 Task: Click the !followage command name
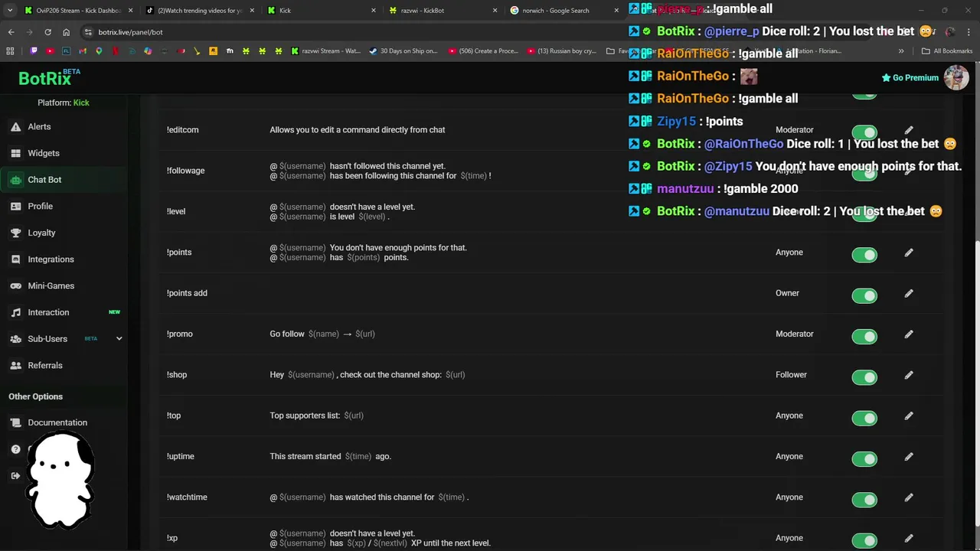tap(185, 171)
